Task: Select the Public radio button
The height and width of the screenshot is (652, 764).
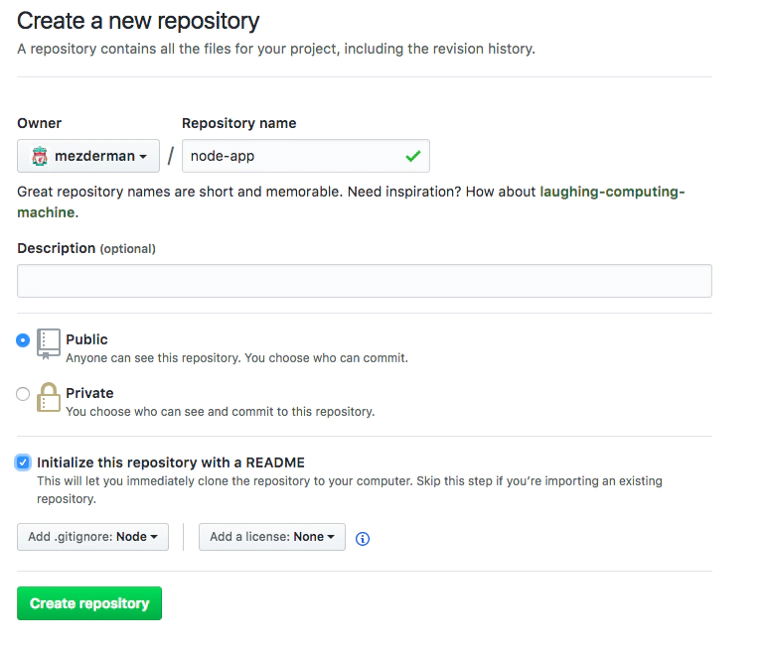Action: [23, 340]
